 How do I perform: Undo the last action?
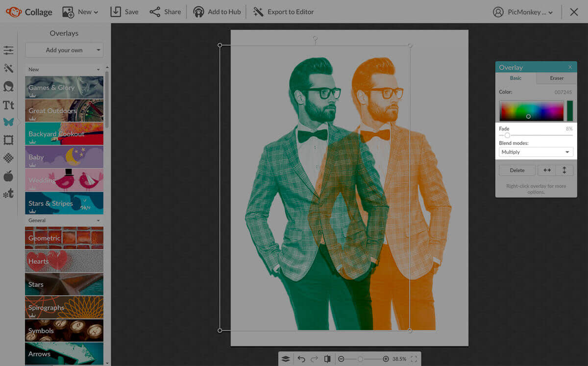[301, 359]
